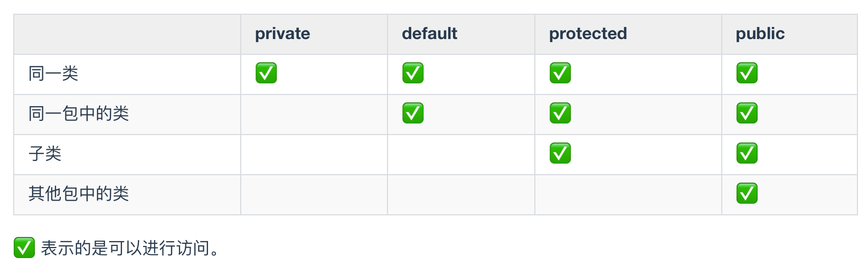Click the protected checkmark in 同一类 row
Viewport: 868px width, 266px height.
[x=560, y=73]
